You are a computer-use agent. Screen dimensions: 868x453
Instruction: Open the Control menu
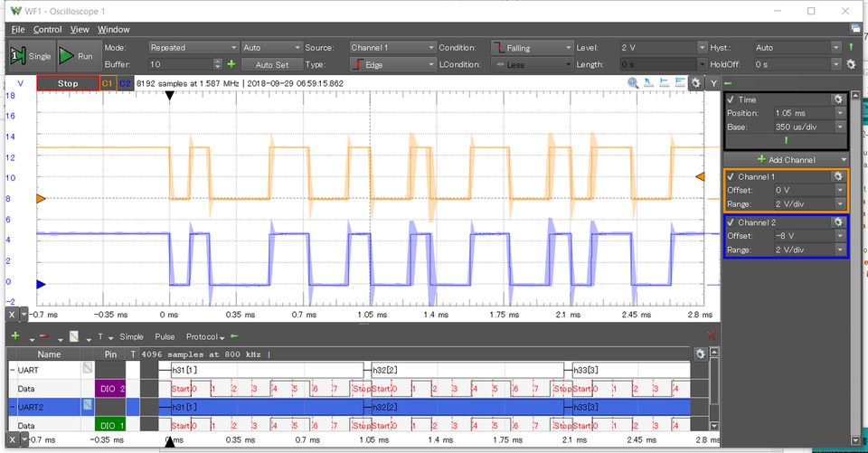coord(47,29)
